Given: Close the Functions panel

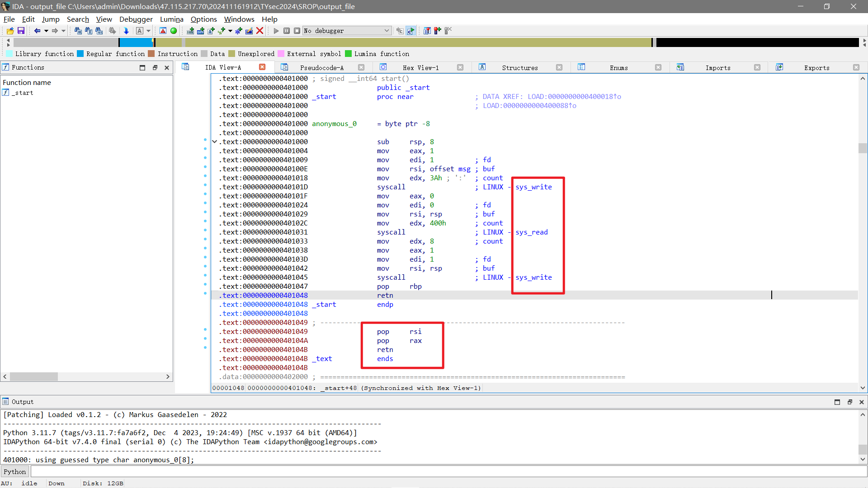Looking at the screenshot, I should pyautogui.click(x=167, y=68).
